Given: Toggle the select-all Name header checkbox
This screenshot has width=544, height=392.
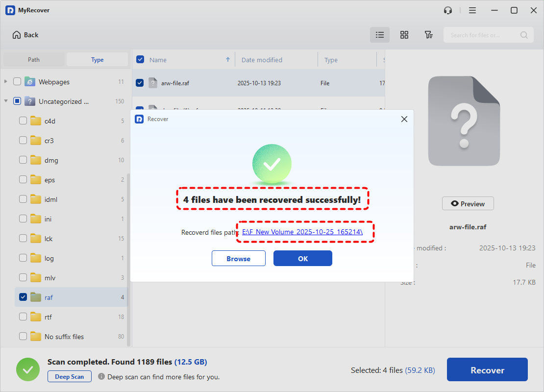Looking at the screenshot, I should pyautogui.click(x=140, y=60).
